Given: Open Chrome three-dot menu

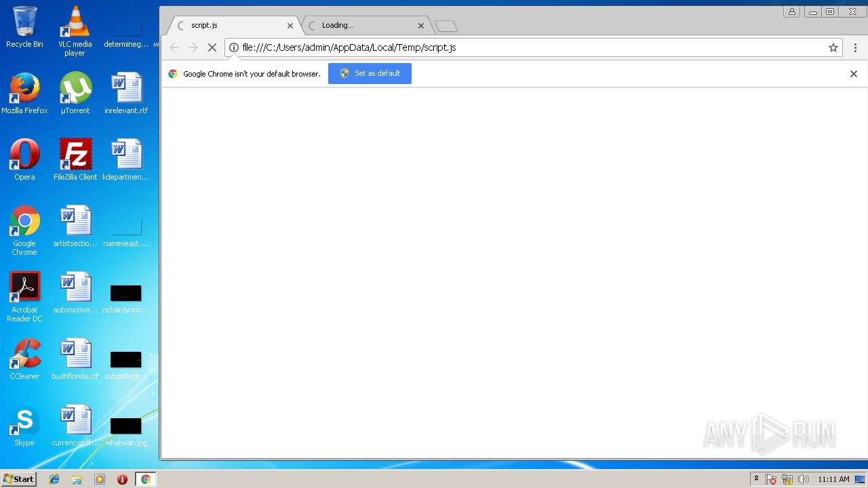Looking at the screenshot, I should pyautogui.click(x=855, y=47).
